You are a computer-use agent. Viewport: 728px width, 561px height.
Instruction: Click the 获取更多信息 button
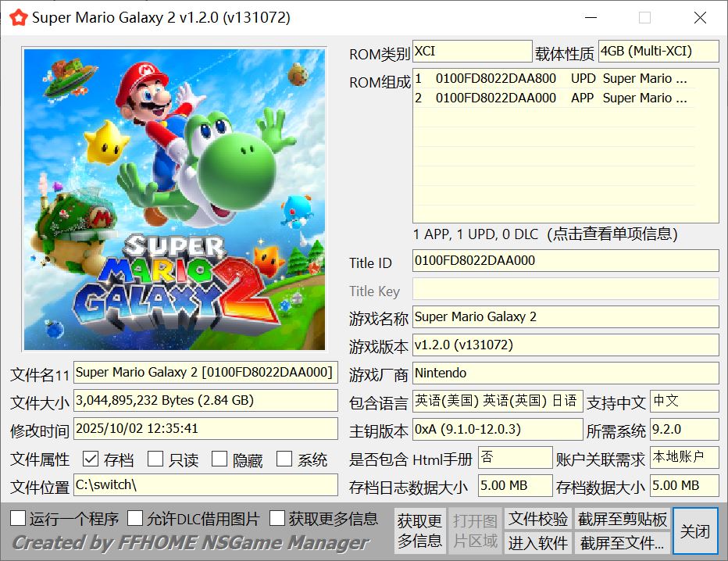click(x=420, y=531)
